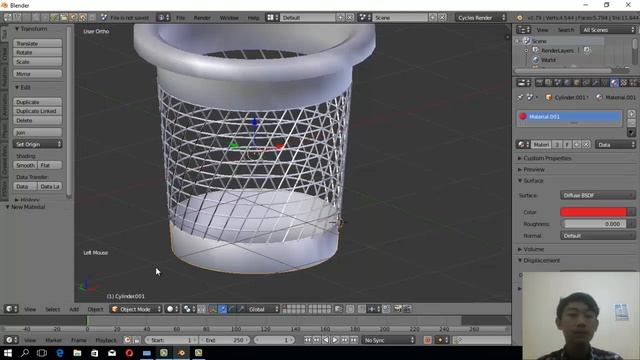Viewport: 640px width, 360px height.
Task: Click the Start frame field
Action: pyautogui.click(x=170, y=340)
